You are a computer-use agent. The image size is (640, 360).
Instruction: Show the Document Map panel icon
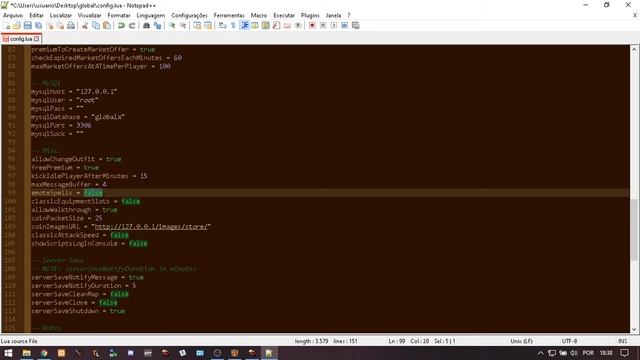pyautogui.click(x=266, y=25)
